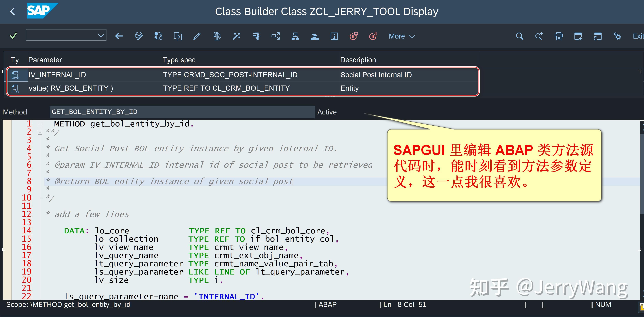Open the Where-Used List icon
This screenshot has height=317, width=644.
coord(158,36)
